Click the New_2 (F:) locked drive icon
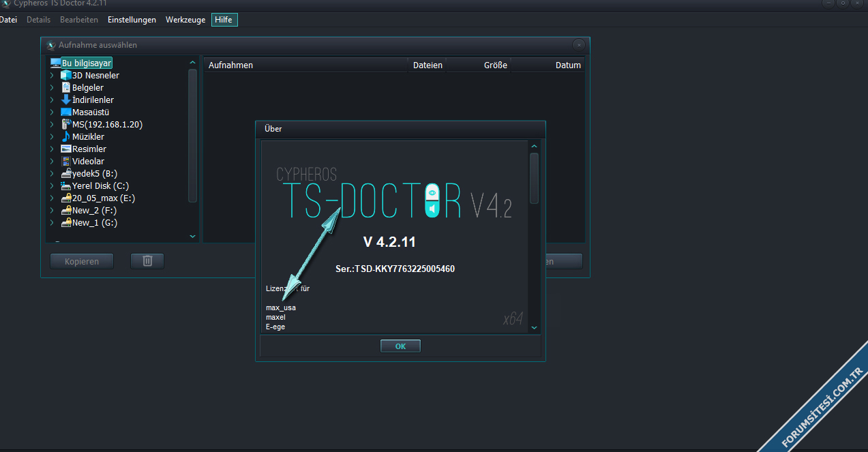 (x=65, y=210)
